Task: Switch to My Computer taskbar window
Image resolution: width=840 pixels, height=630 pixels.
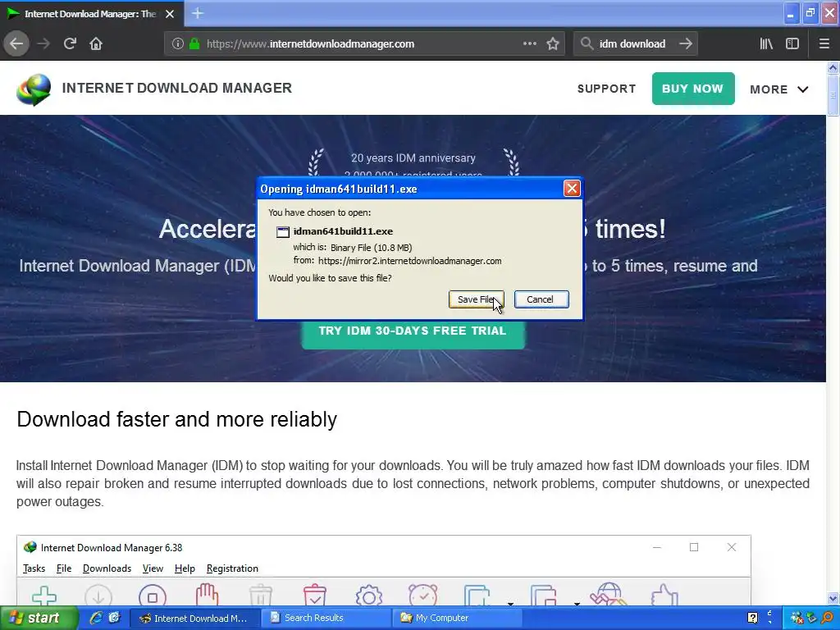Action: [456, 619]
